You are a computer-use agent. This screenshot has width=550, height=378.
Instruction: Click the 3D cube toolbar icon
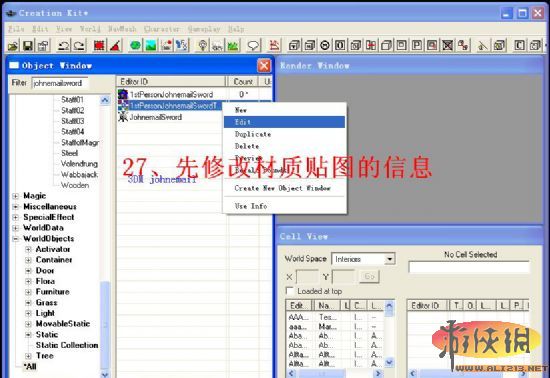[x=386, y=45]
